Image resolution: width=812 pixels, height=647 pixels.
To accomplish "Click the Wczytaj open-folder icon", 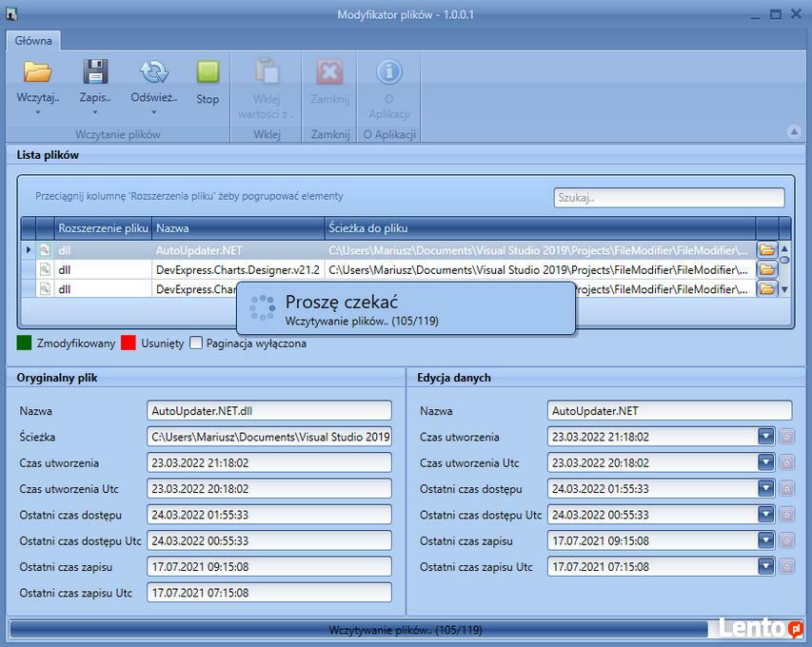I will coord(38,72).
